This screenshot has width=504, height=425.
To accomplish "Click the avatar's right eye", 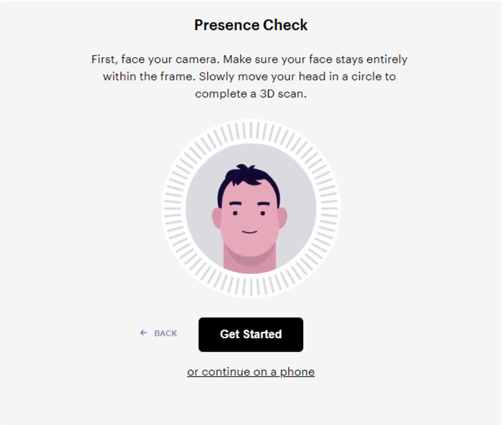I will coord(263,213).
